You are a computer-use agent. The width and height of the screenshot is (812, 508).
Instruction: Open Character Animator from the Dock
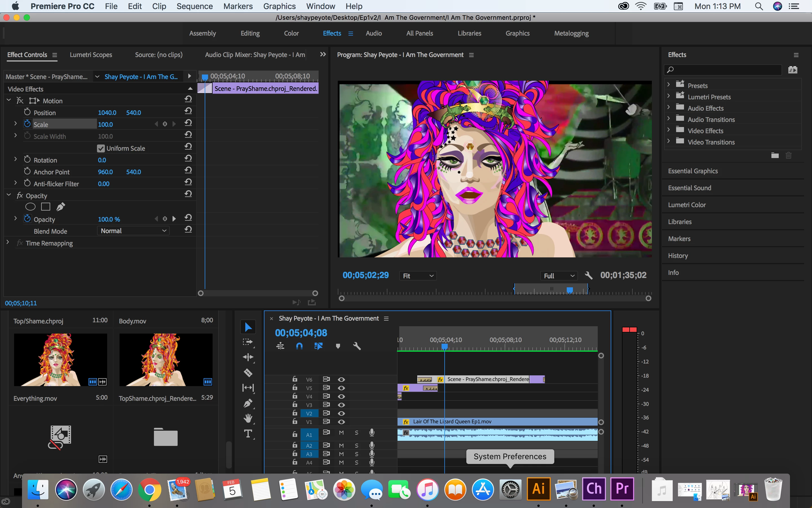(593, 489)
